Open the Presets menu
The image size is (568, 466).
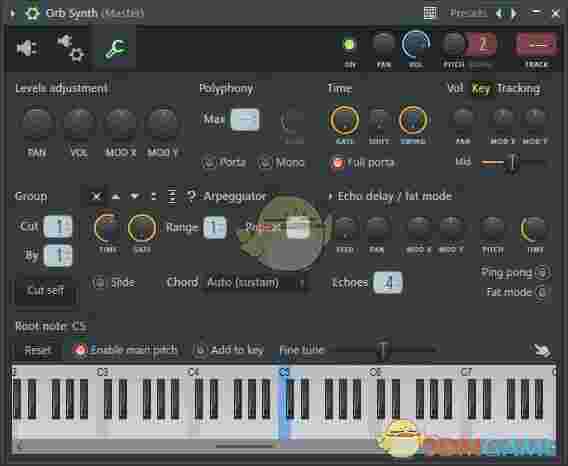point(468,13)
